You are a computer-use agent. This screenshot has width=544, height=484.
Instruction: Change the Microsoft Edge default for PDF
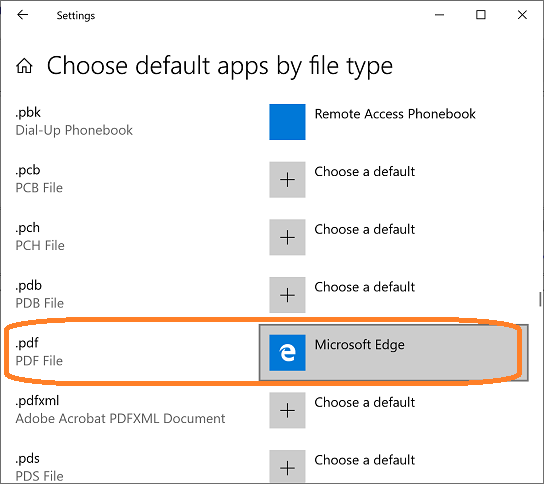[x=394, y=353]
